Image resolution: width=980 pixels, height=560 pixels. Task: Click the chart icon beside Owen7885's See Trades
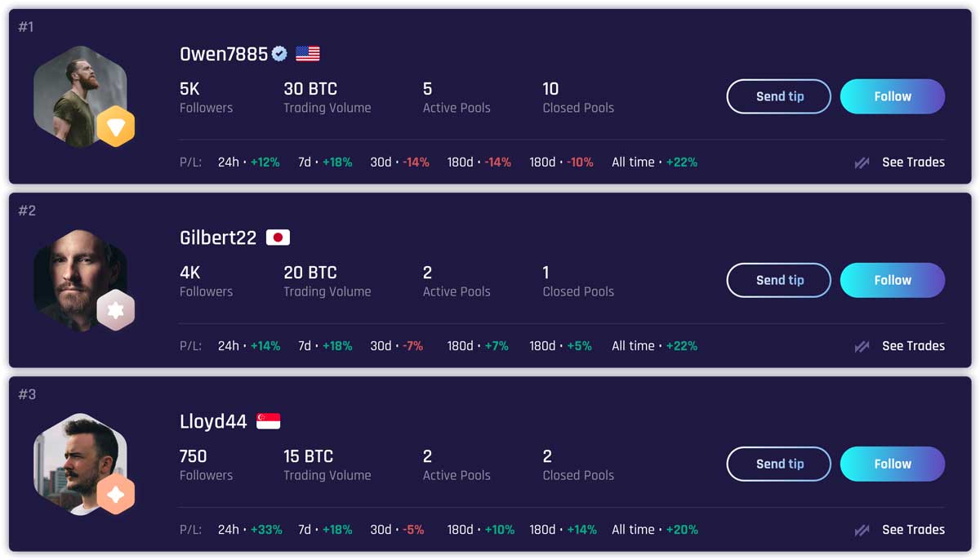click(862, 162)
